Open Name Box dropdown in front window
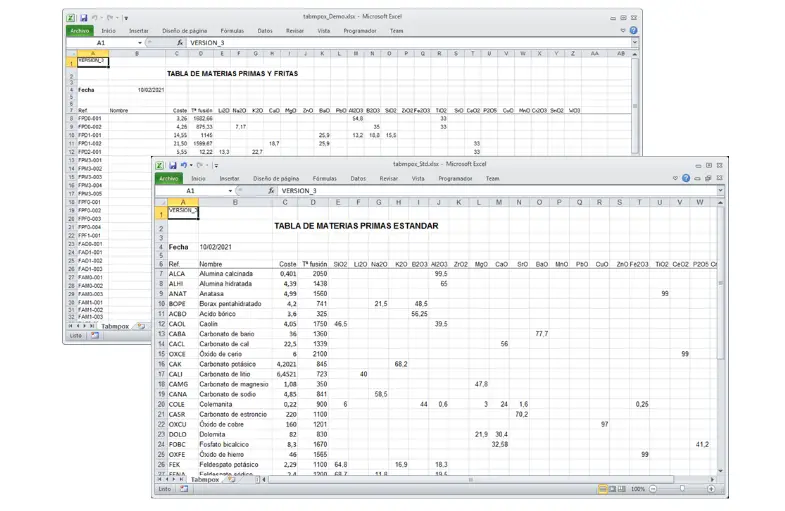785x511 pixels. [230, 190]
